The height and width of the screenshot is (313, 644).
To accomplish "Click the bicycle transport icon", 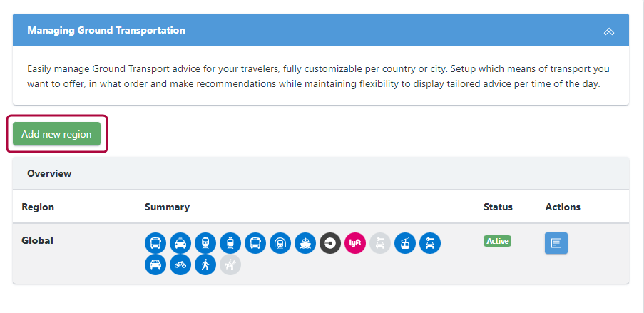I will (180, 265).
